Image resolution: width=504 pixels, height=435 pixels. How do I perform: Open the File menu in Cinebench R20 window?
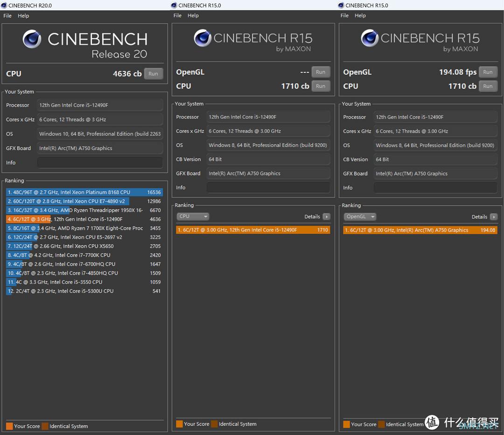pyautogui.click(x=7, y=16)
